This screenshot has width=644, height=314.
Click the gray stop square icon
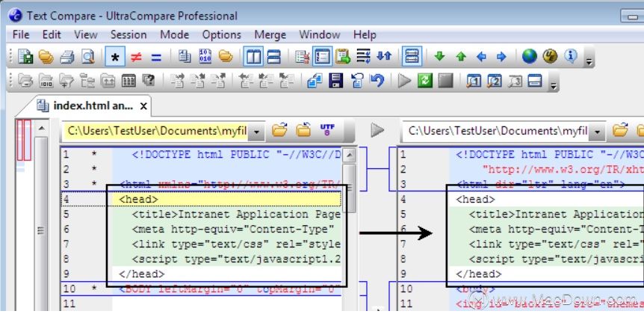click(x=445, y=81)
